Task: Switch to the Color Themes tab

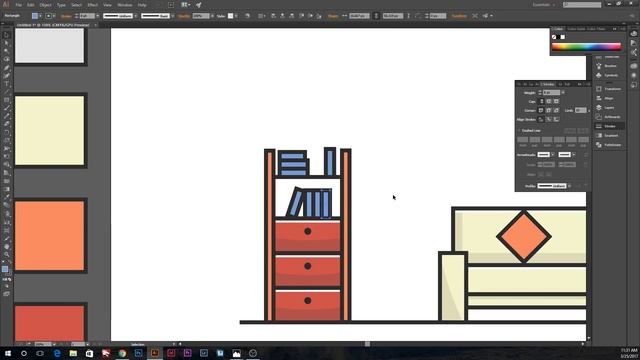Action: click(596, 29)
